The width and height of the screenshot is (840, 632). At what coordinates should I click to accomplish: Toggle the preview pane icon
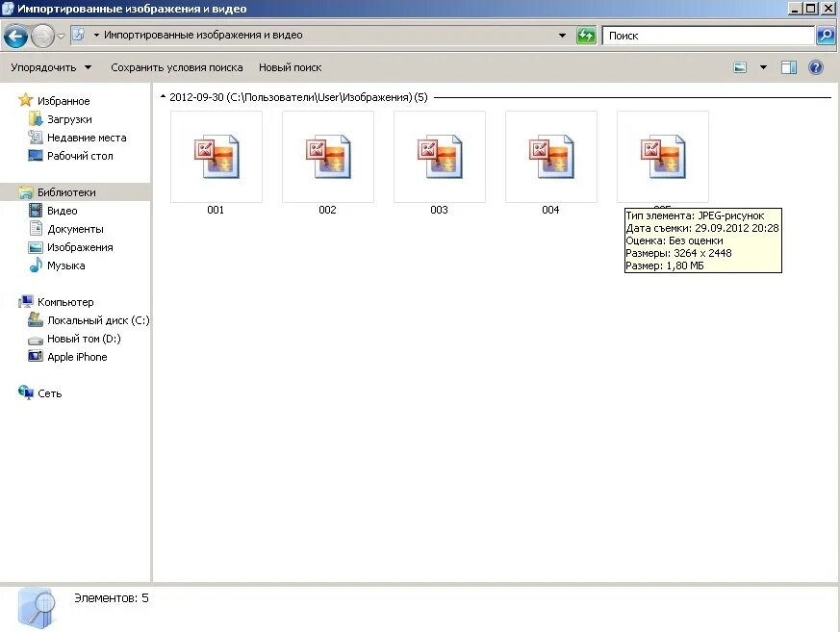pyautogui.click(x=789, y=67)
